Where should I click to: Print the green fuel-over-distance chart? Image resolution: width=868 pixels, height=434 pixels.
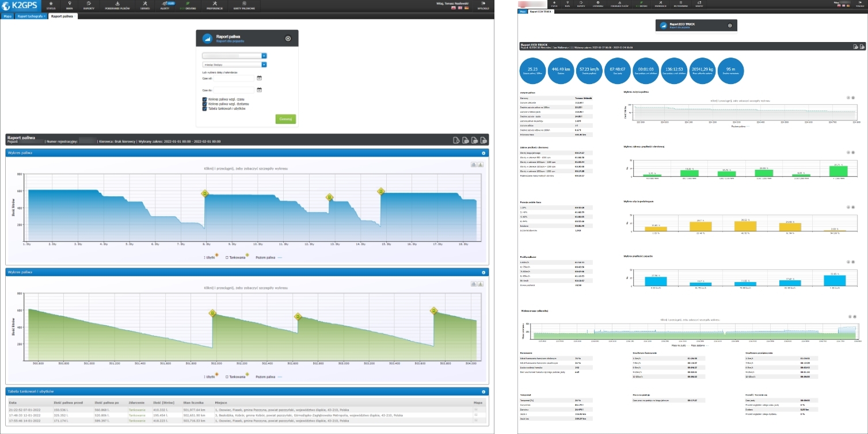(474, 284)
